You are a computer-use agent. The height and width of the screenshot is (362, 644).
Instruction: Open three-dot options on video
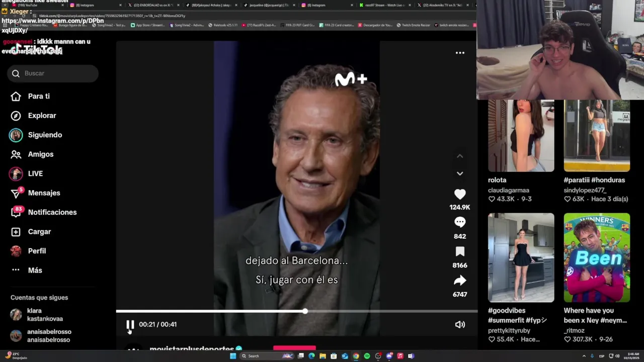pos(460,53)
